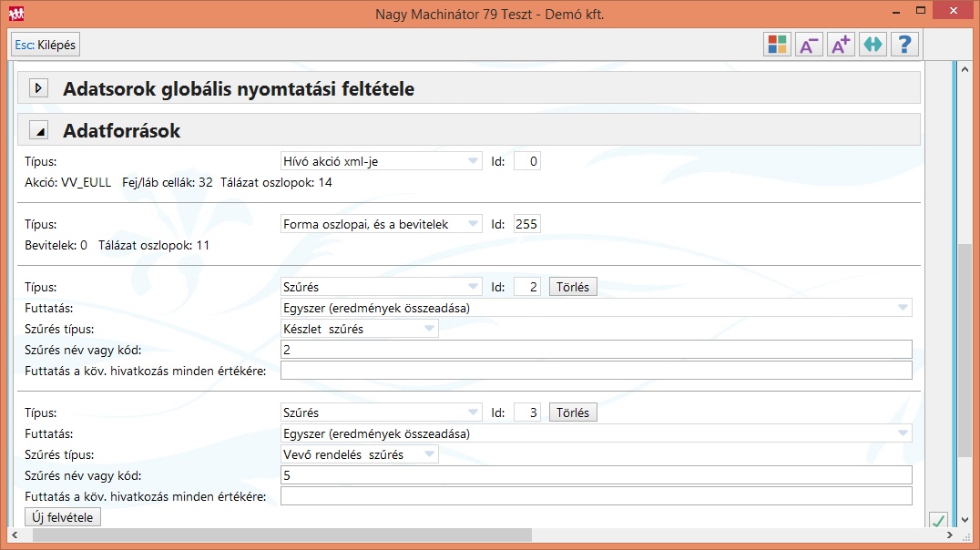Click the Szűrés név field containing 5
Screen dimensions: 980x550
click(x=596, y=475)
